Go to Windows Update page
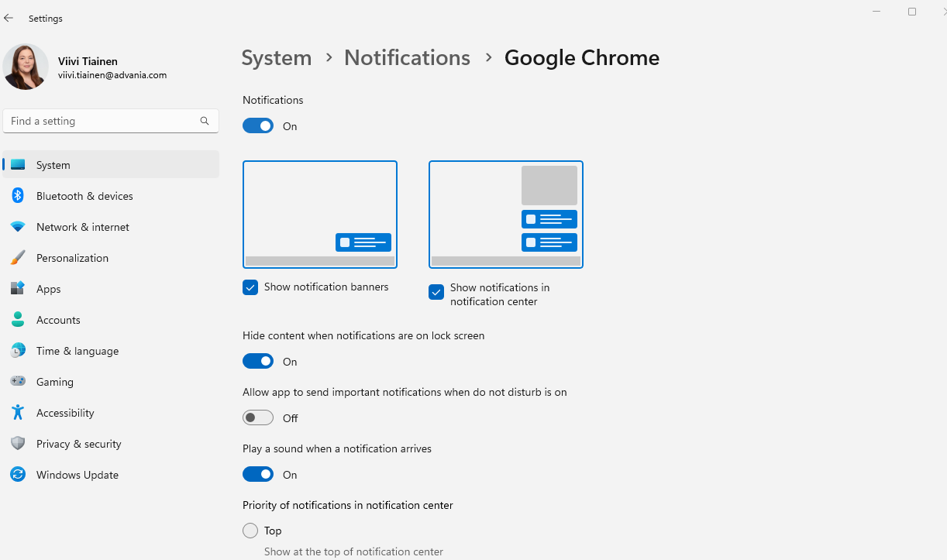 tap(111, 475)
